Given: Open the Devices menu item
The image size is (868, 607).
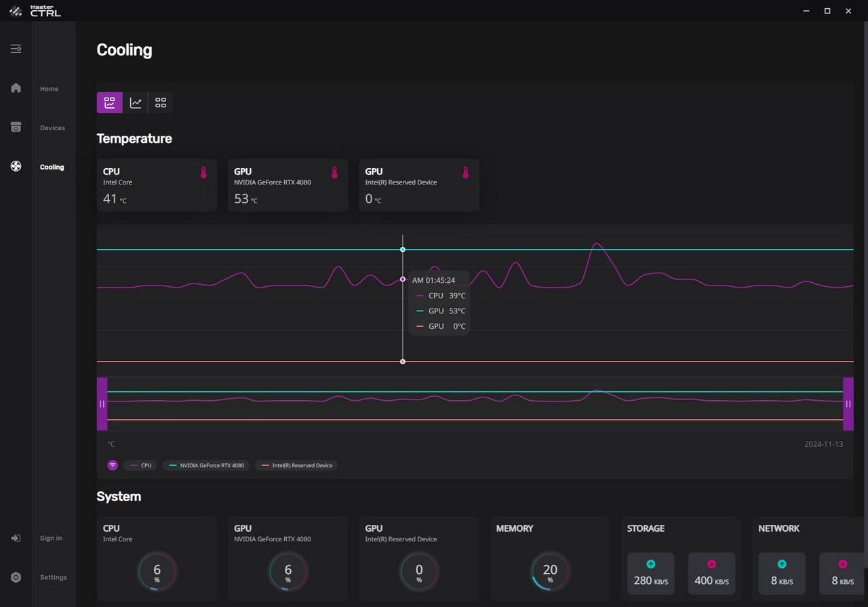Looking at the screenshot, I should (53, 128).
